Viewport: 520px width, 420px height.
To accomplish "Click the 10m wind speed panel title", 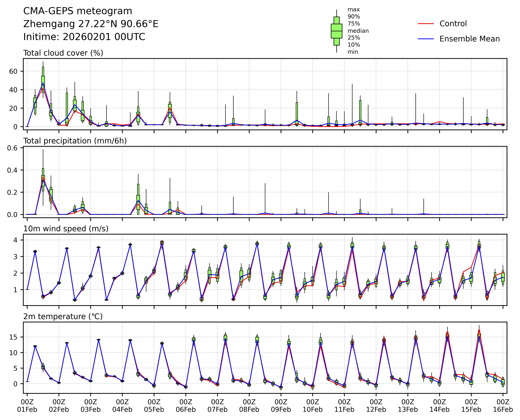I will (66, 229).
